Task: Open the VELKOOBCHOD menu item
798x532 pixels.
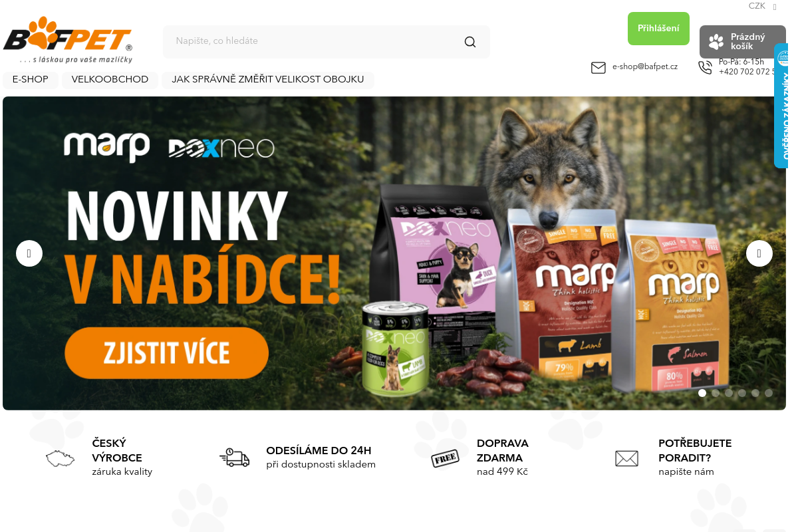Action: click(x=110, y=80)
